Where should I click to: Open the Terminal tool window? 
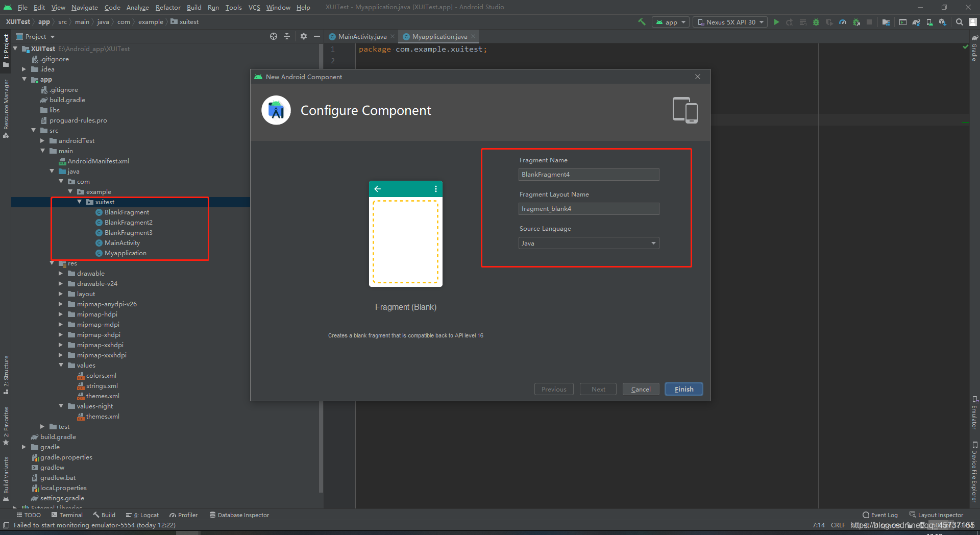[x=67, y=515]
